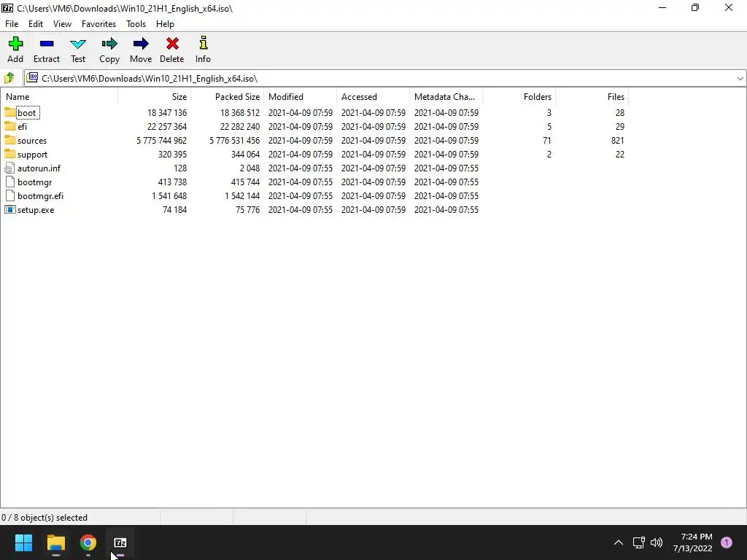The width and height of the screenshot is (747, 560).
Task: Sort by the Modified column header
Action: pos(300,97)
